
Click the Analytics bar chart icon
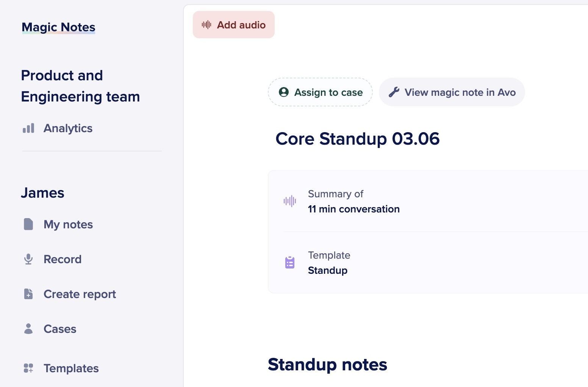pos(28,128)
